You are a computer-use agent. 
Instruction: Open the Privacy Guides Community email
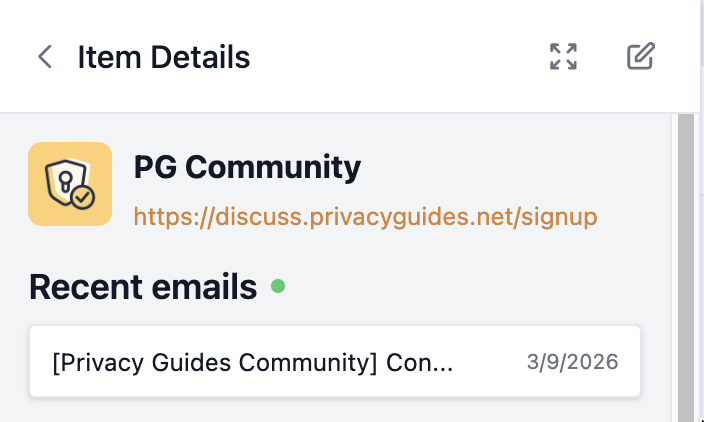[x=253, y=361]
